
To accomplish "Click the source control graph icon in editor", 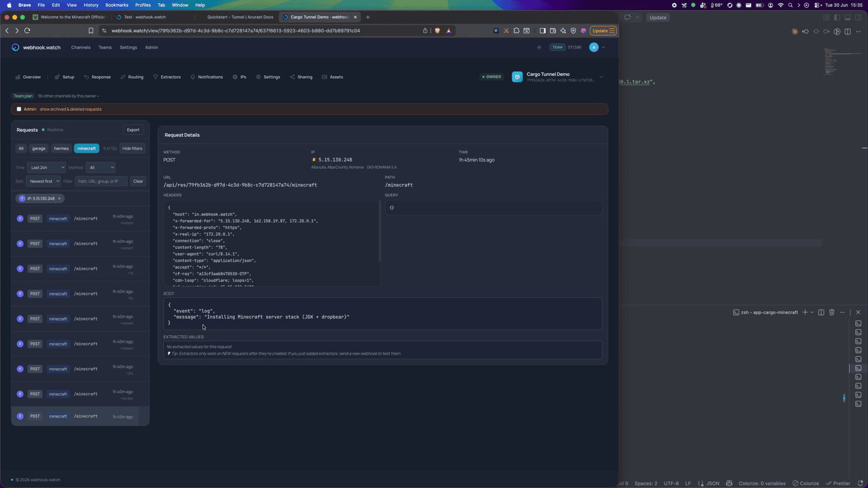I will tap(837, 31).
